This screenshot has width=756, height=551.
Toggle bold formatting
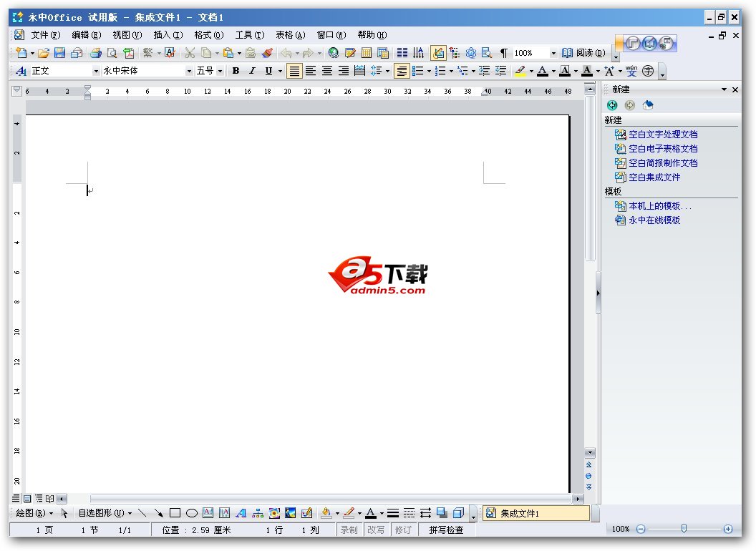coord(236,70)
